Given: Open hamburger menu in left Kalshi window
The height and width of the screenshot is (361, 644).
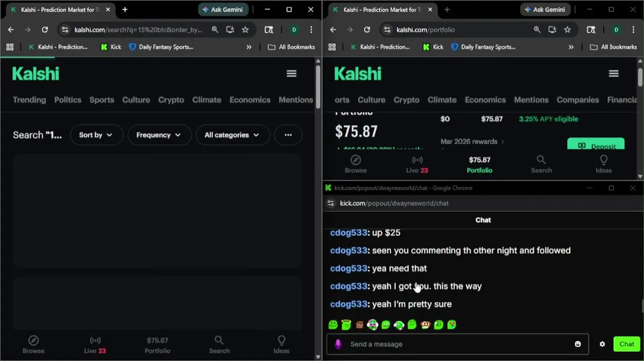Looking at the screenshot, I should (x=291, y=74).
